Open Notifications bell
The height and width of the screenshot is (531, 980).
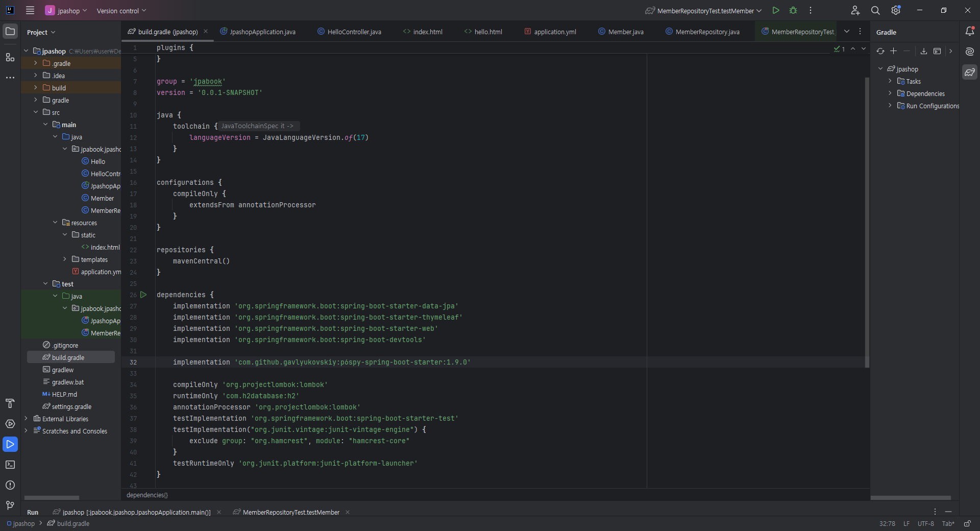pos(970,32)
